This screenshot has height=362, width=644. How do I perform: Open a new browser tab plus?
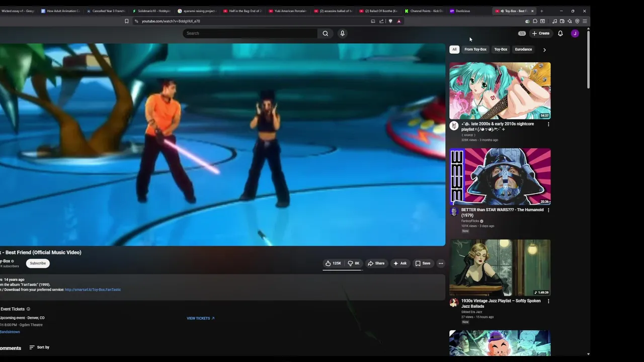[x=541, y=11]
